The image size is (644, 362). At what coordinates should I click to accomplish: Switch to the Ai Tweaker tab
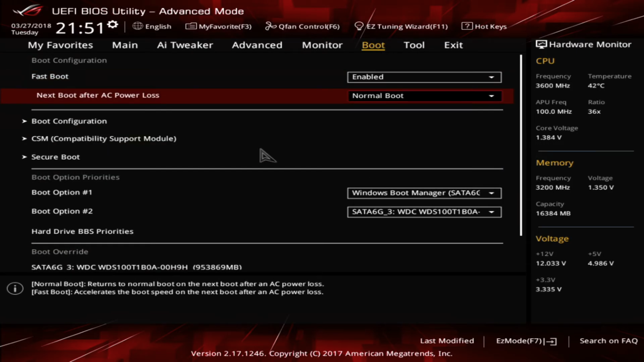click(185, 45)
